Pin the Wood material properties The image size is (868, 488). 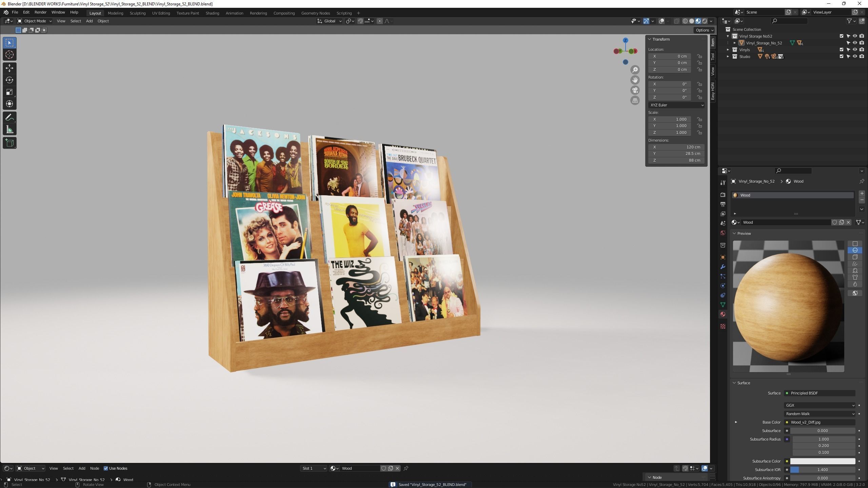point(861,181)
